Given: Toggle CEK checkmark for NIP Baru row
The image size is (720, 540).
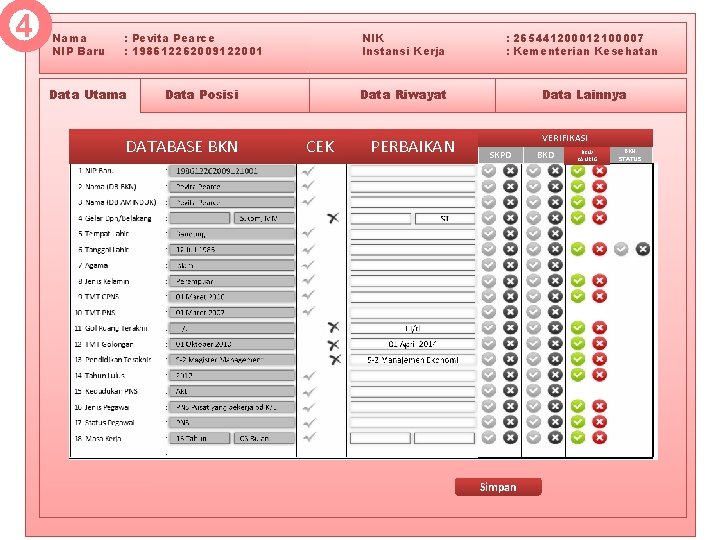Looking at the screenshot, I should (x=308, y=171).
